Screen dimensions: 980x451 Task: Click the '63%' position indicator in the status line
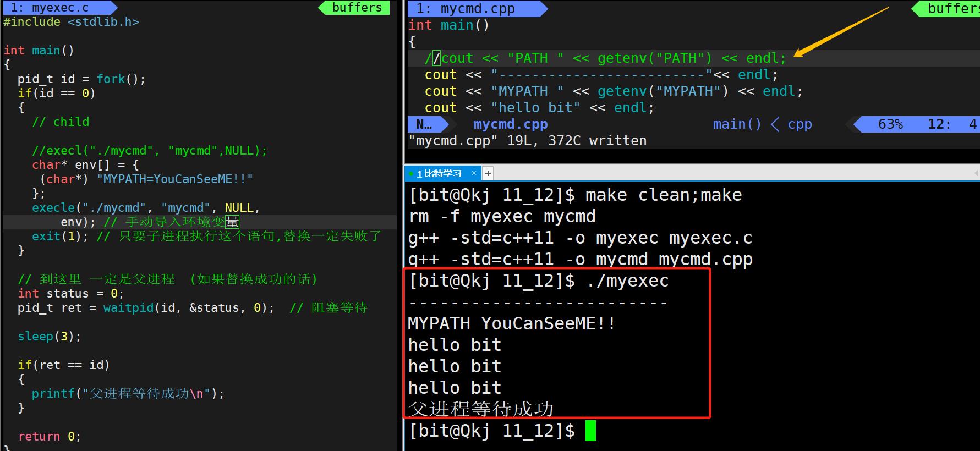890,124
